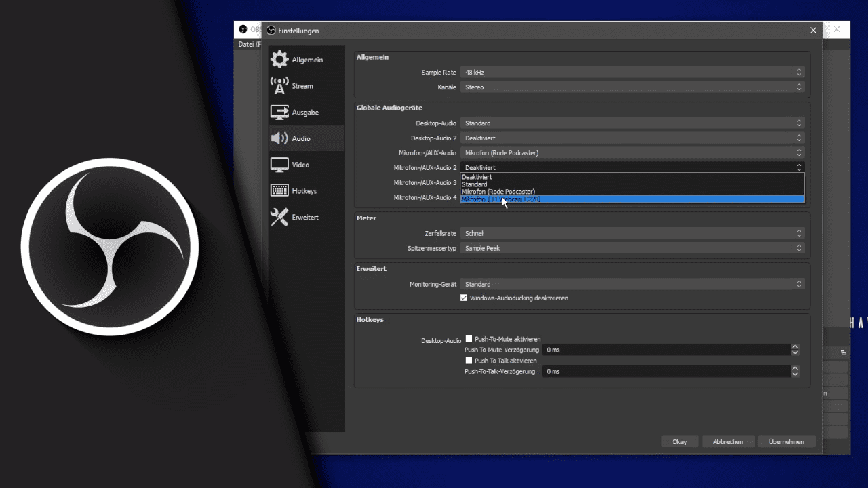Screen dimensions: 868x488
Task: Switch to the Allgemein settings tab
Action: tap(307, 60)
